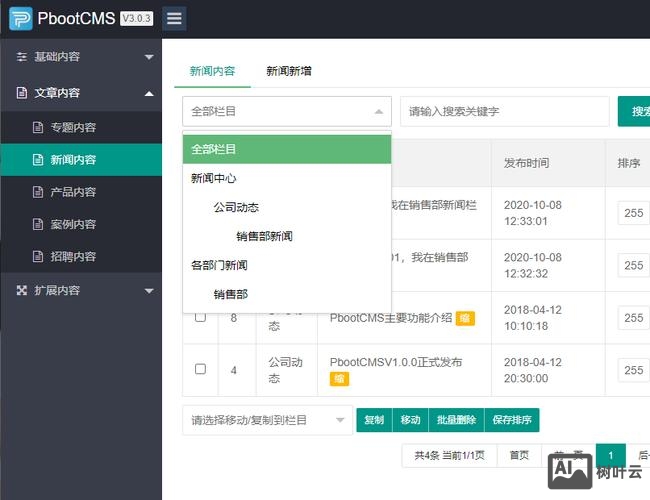Expand the 扩展内容 sidebar section arrow
The image size is (650, 500).
pos(149,291)
